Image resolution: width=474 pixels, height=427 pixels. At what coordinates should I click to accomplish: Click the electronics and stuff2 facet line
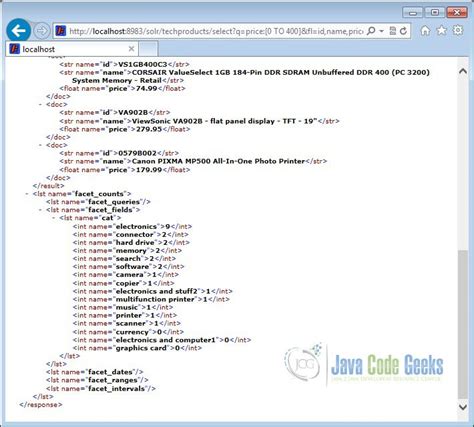tap(153, 291)
